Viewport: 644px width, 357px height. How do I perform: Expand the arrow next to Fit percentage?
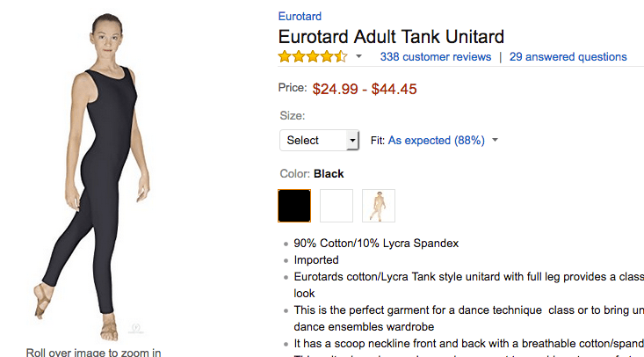click(x=496, y=140)
